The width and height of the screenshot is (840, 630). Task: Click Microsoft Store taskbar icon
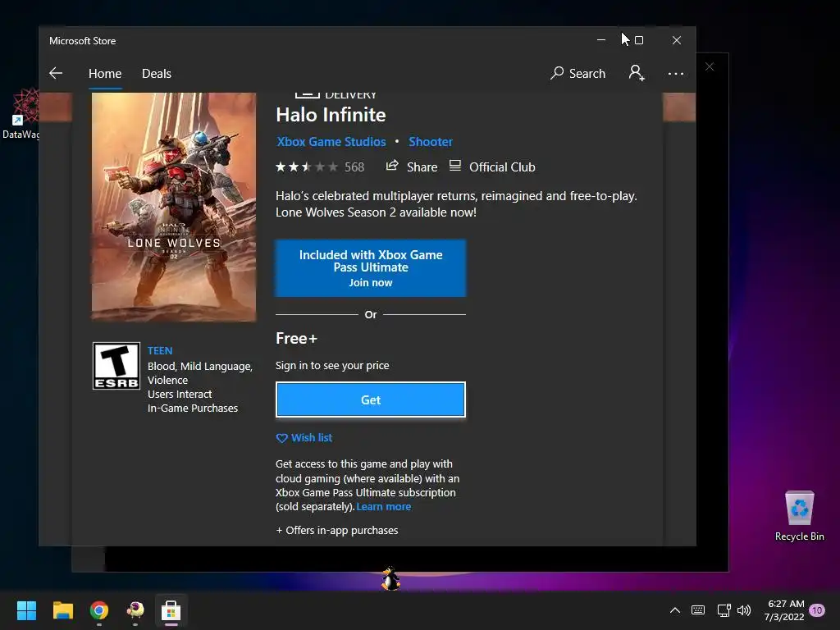171,610
